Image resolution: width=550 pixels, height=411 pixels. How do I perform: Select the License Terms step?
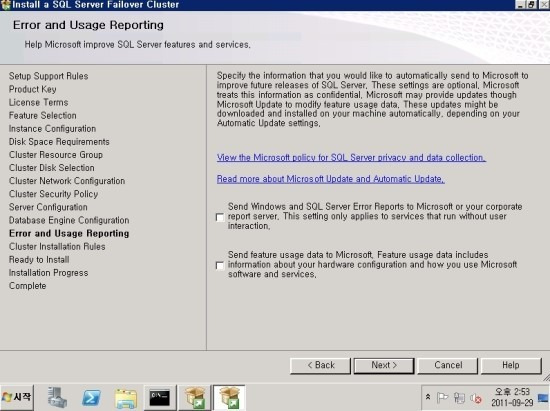click(x=39, y=102)
